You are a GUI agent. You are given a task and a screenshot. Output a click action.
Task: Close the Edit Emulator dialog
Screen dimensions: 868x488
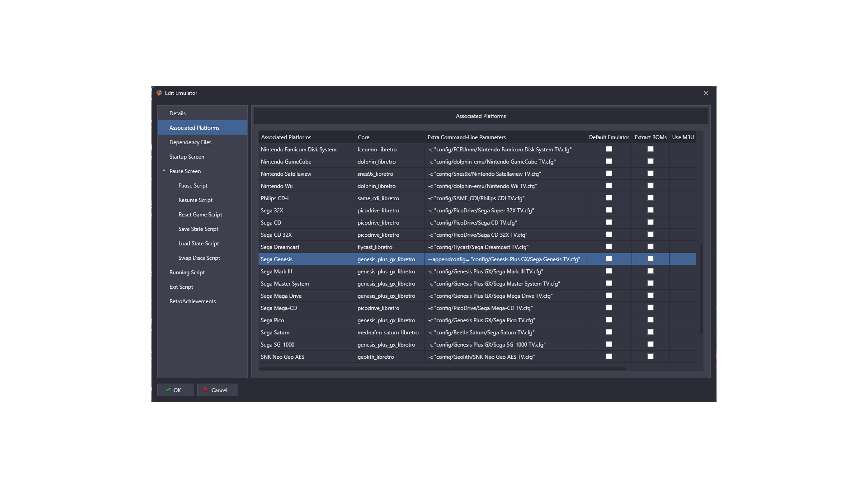[706, 93]
